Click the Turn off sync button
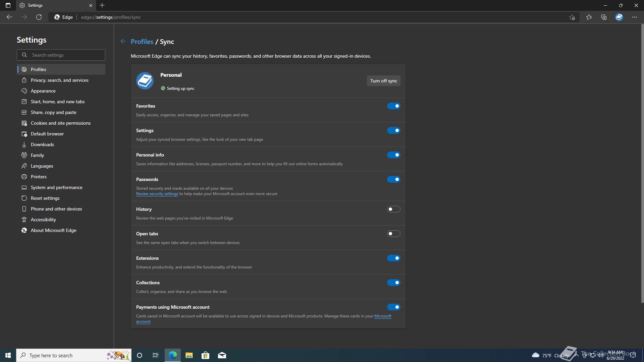 coord(383,81)
